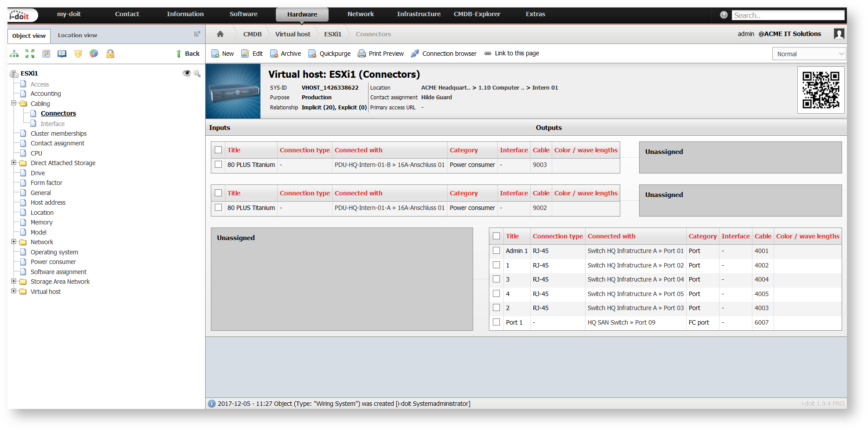Open the Network menu
This screenshot has width=868, height=430.
click(361, 14)
